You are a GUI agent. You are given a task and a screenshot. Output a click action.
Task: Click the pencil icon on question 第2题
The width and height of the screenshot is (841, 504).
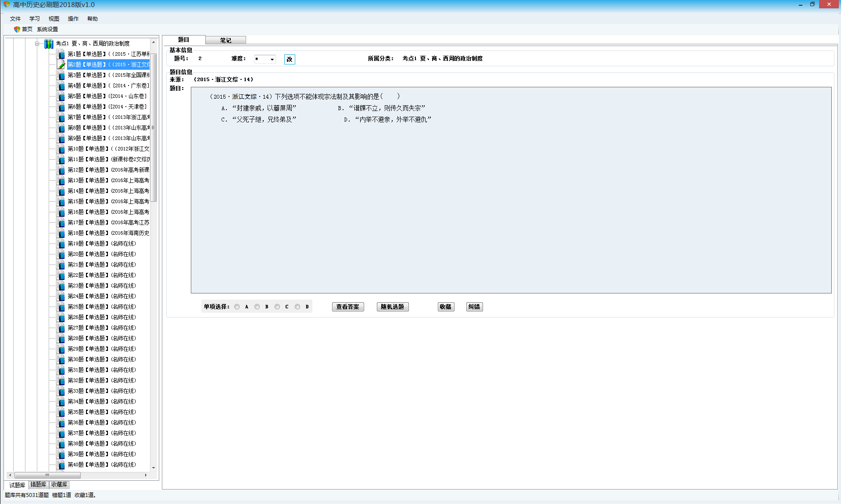61,65
